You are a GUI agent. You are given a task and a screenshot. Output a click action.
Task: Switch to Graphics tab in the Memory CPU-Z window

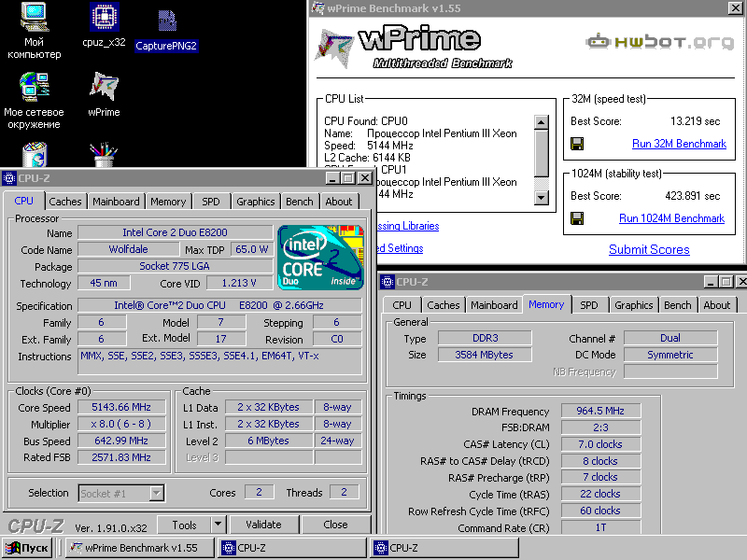click(634, 305)
